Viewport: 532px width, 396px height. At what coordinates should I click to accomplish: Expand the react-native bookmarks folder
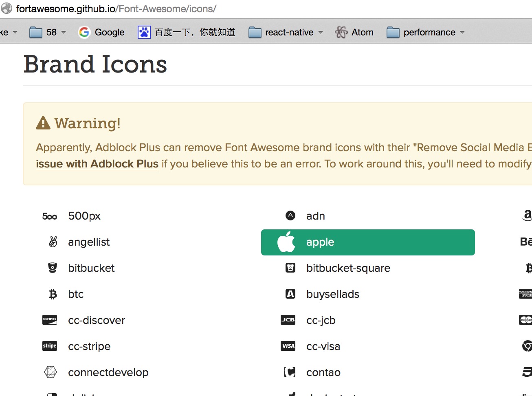[286, 32]
